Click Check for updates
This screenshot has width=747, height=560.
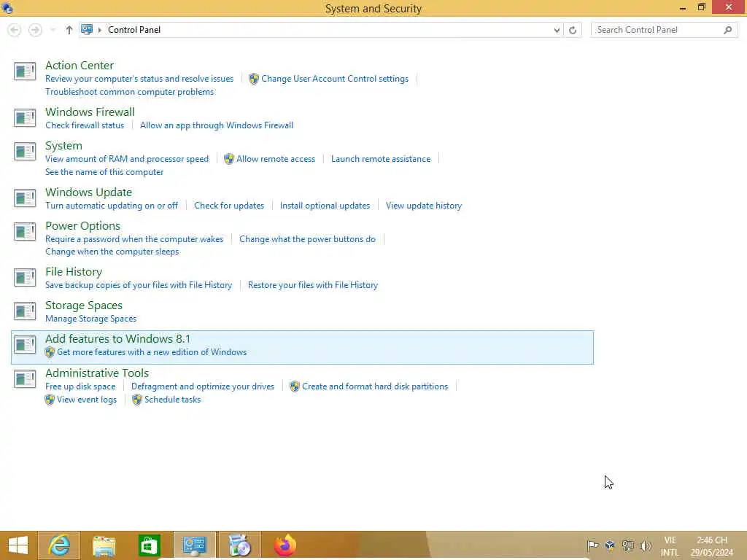[228, 206]
